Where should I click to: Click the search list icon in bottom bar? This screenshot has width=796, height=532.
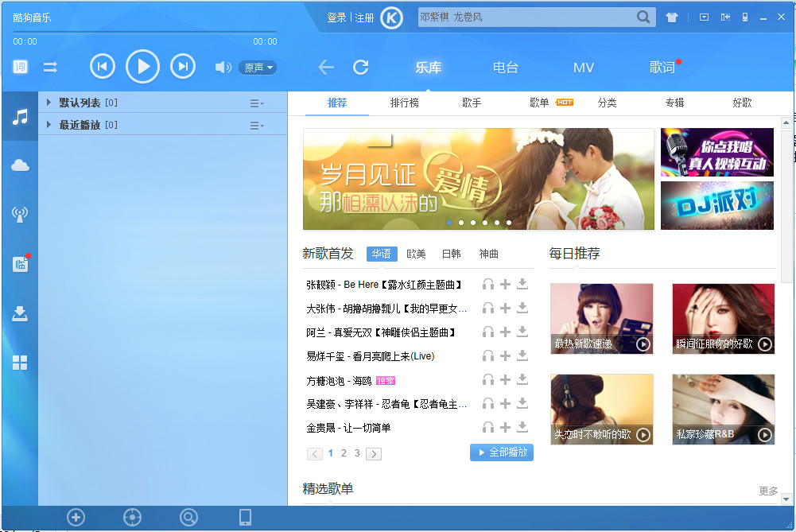tap(188, 517)
